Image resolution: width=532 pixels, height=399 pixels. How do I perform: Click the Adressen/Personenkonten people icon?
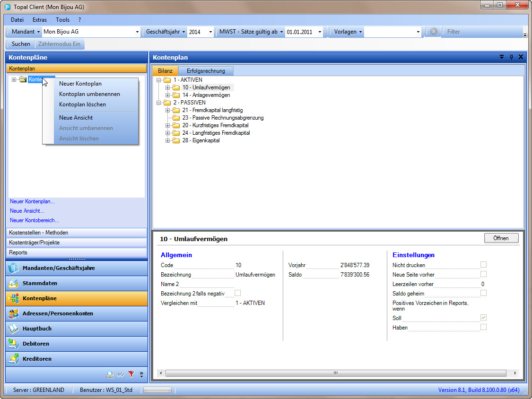pos(13,313)
